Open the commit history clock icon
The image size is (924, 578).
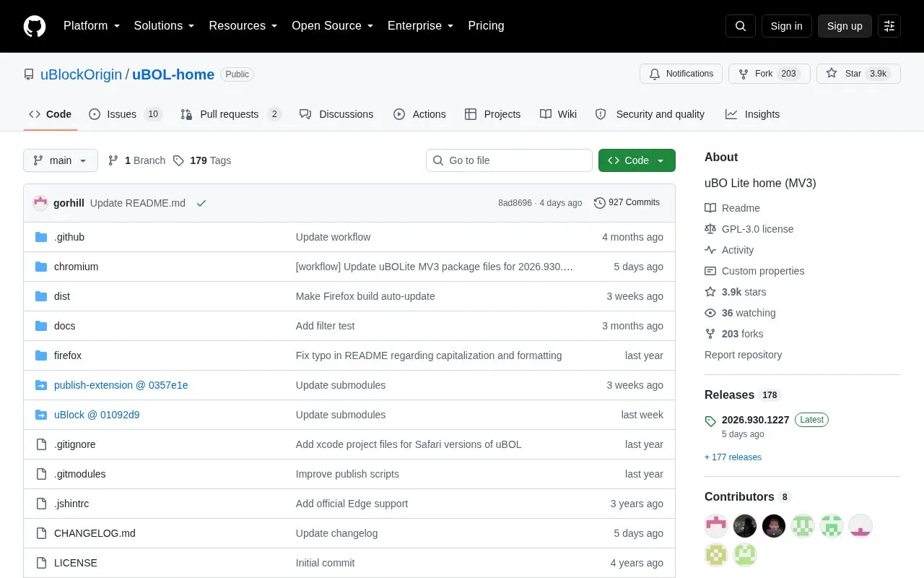[x=599, y=203]
